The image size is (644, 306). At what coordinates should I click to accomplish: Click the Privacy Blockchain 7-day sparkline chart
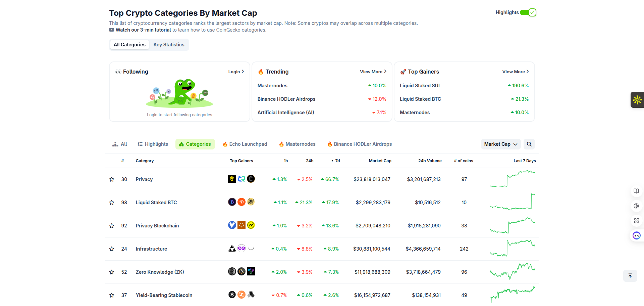tap(513, 225)
